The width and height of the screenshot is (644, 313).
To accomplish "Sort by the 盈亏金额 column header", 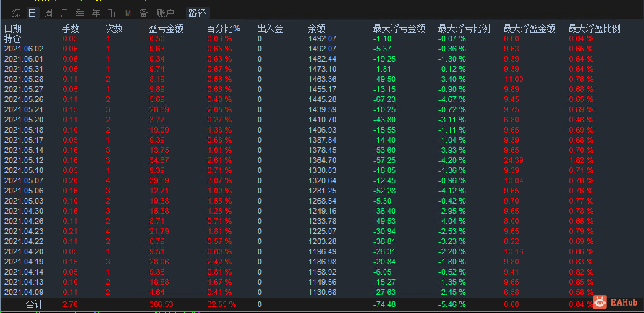I will 166,28.
